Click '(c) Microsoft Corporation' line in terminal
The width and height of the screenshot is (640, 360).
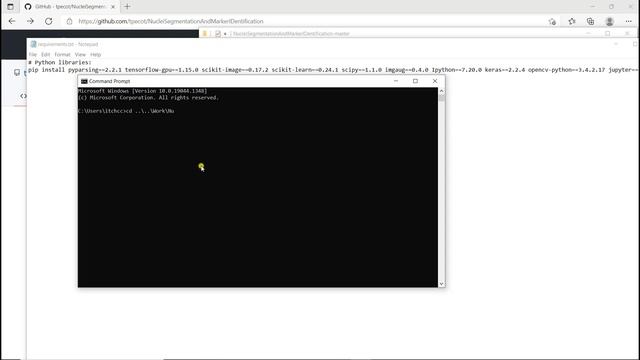coord(149,98)
